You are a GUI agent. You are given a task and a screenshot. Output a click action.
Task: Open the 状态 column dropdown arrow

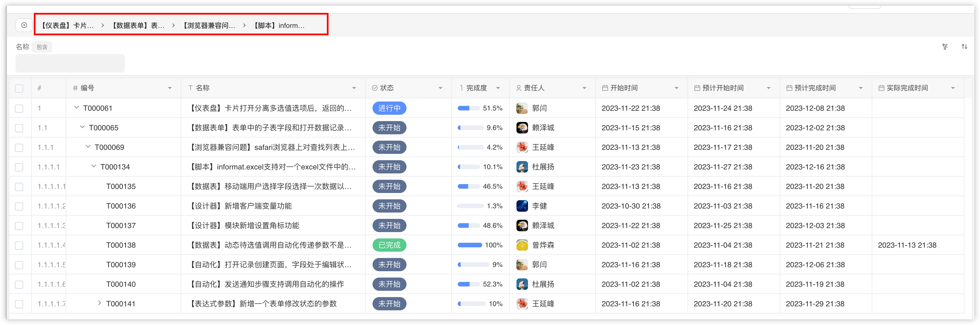point(440,88)
